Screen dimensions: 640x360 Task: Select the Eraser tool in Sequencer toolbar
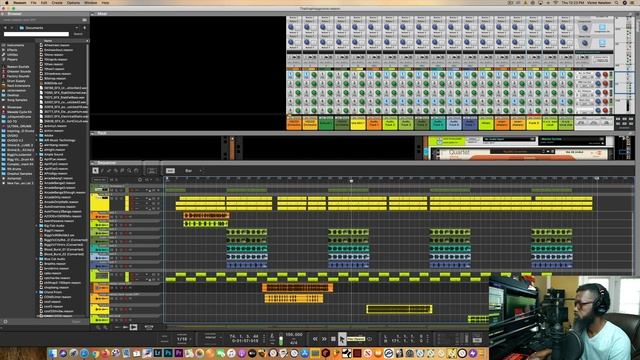109,171
